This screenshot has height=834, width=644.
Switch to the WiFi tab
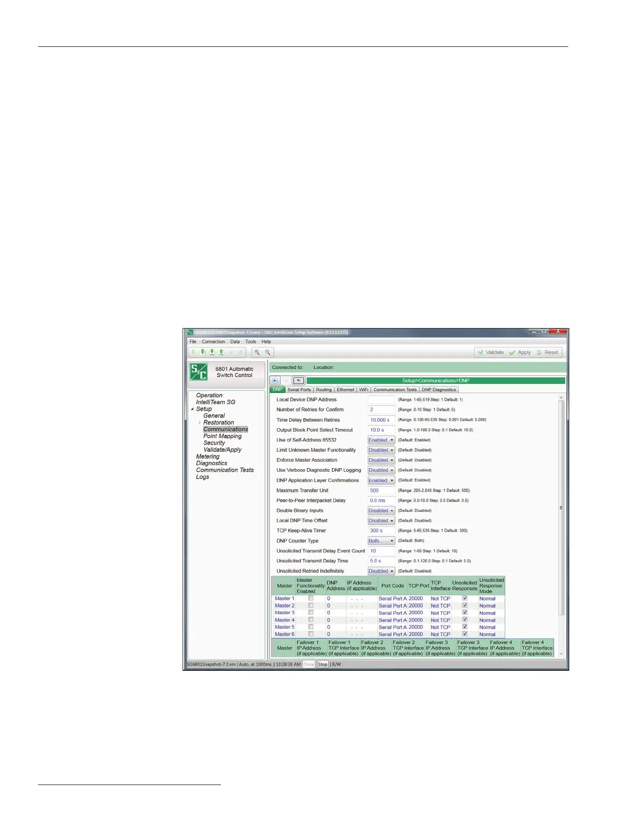tap(364, 390)
